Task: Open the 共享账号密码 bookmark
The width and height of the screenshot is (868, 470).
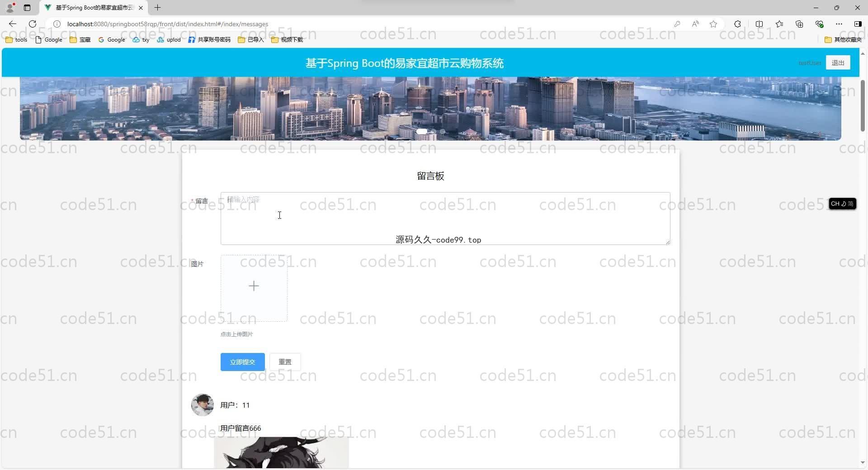Action: click(x=209, y=40)
